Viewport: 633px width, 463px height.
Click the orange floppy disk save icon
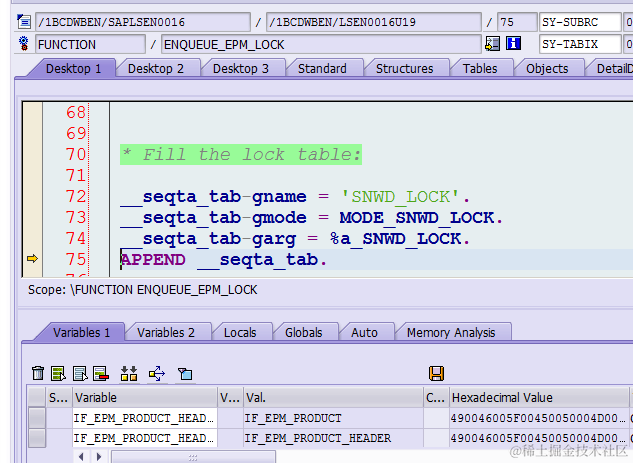[436, 373]
